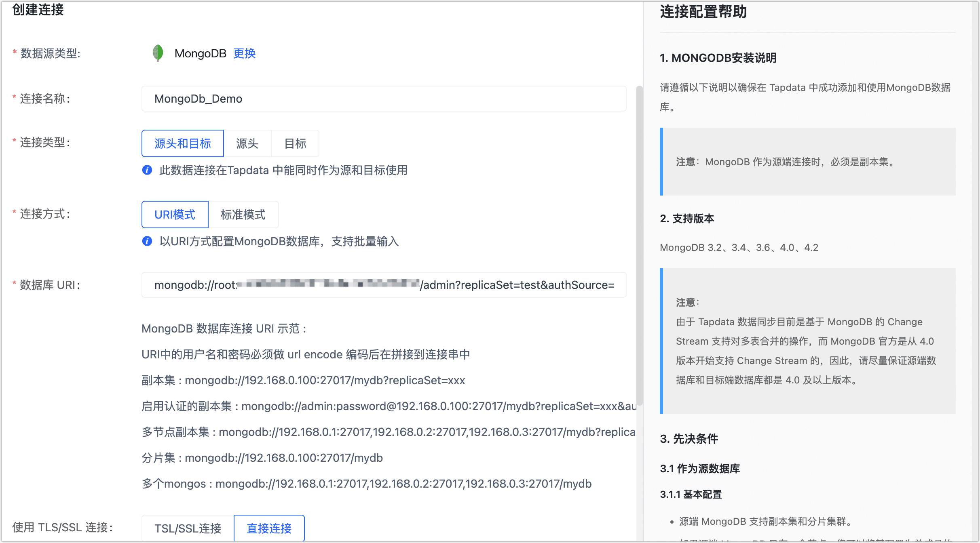Click the 连接名称 input field

384,98
